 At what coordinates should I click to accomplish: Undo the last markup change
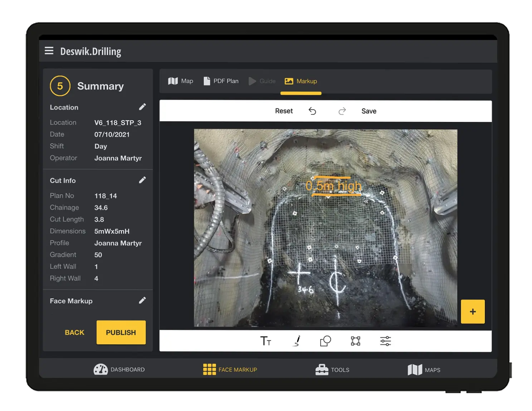coord(313,111)
